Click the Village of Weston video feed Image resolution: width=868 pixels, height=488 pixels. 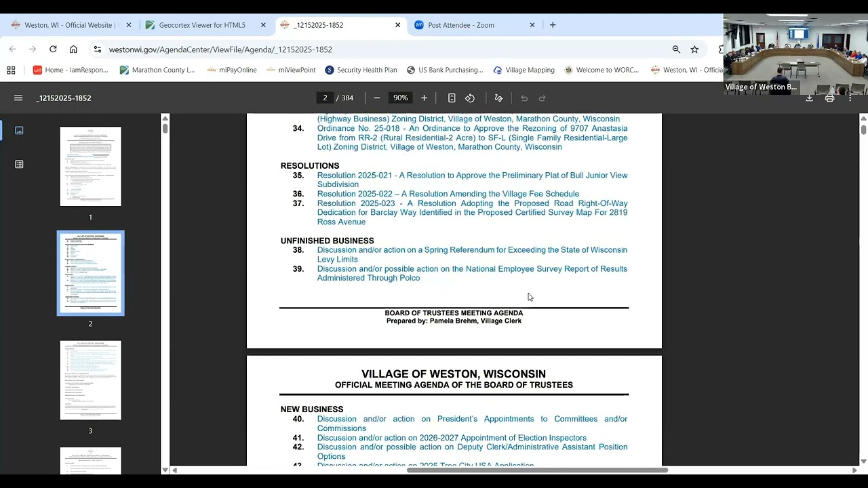795,54
